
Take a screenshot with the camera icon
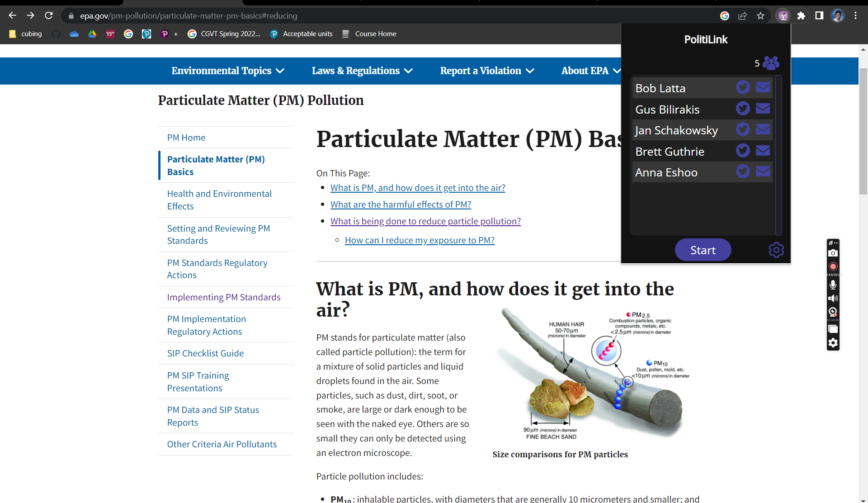(833, 253)
